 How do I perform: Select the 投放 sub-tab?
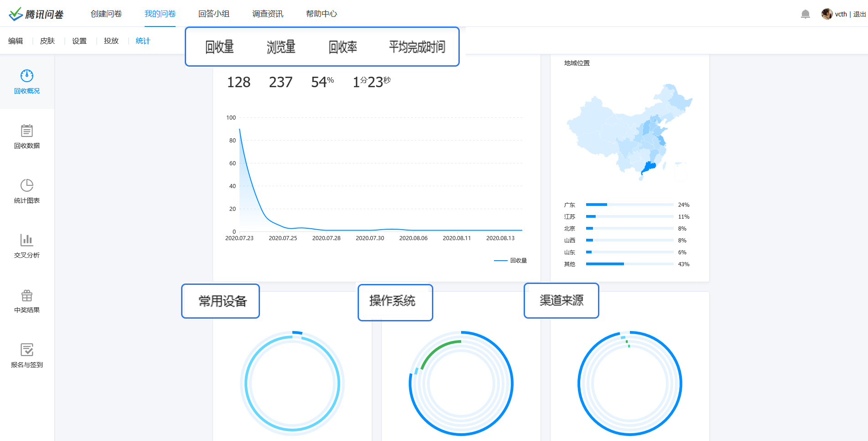(111, 41)
